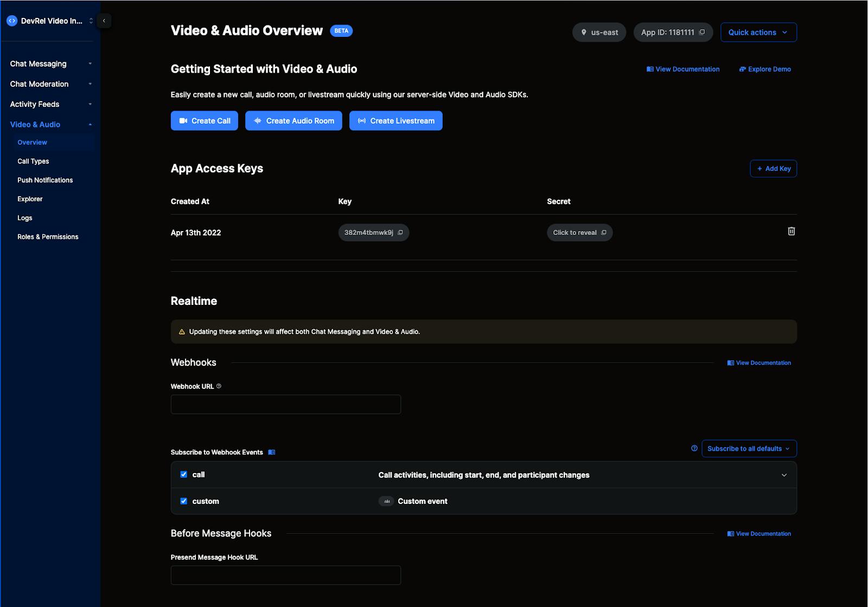The width and height of the screenshot is (868, 607).
Task: Open the Roles & Permissions page
Action: click(x=48, y=237)
